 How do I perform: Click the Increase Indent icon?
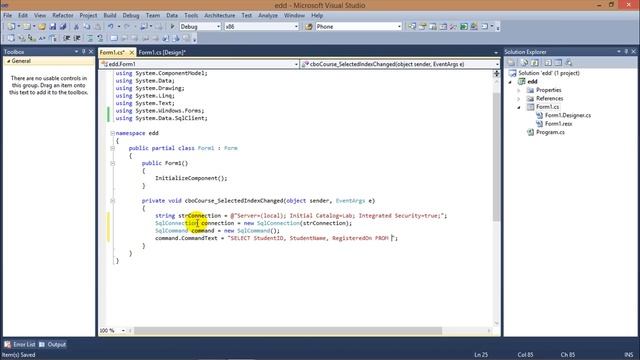77,38
